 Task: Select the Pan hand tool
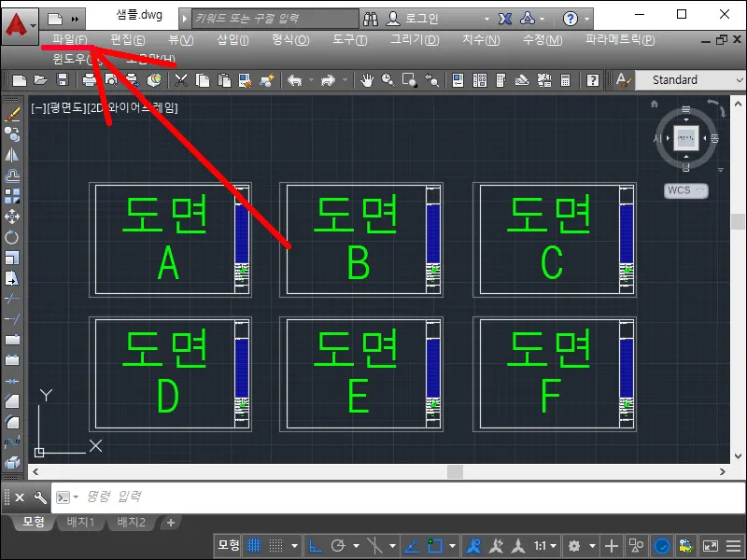click(x=366, y=80)
